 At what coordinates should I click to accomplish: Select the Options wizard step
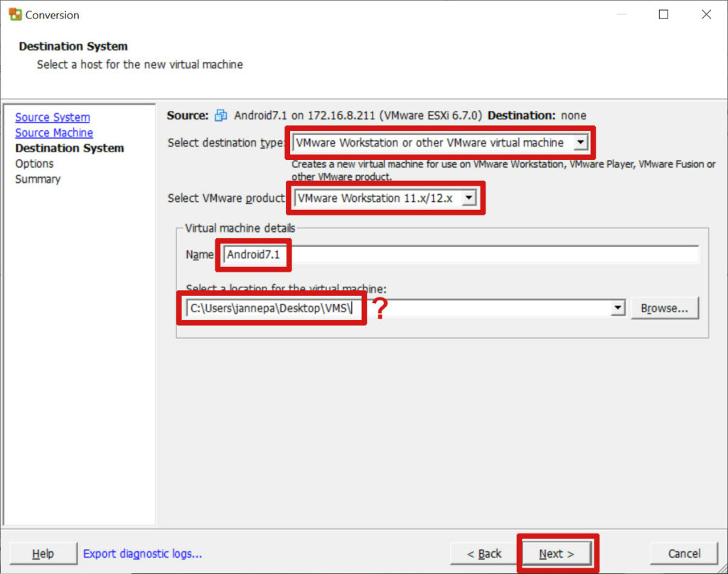[34, 164]
